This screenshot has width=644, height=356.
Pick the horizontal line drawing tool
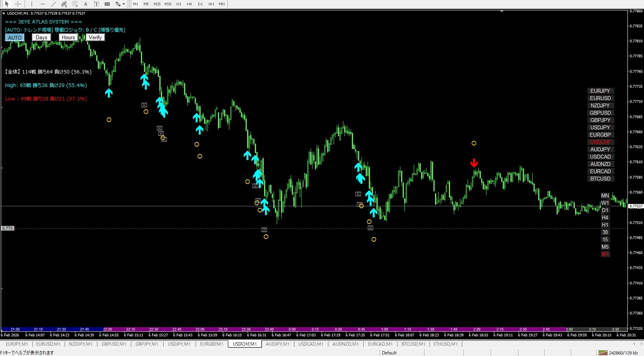(42, 4)
